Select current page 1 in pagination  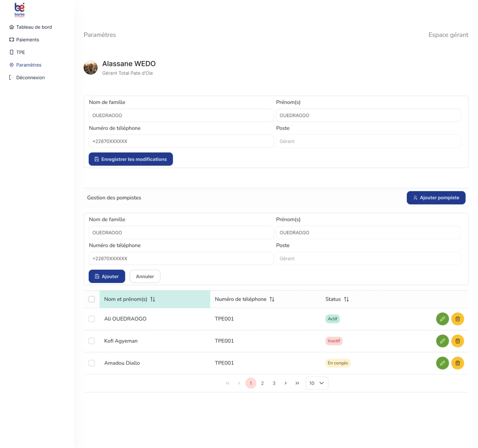(251, 383)
